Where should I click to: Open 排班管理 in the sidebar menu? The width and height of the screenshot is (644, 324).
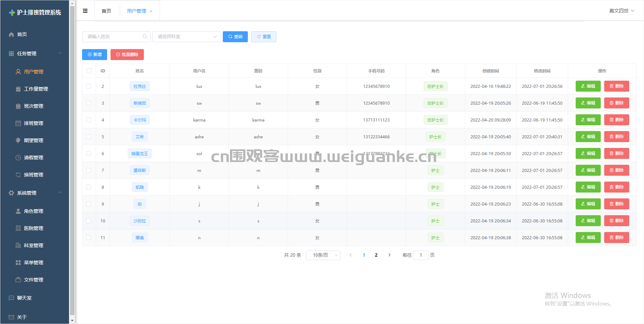tap(34, 123)
